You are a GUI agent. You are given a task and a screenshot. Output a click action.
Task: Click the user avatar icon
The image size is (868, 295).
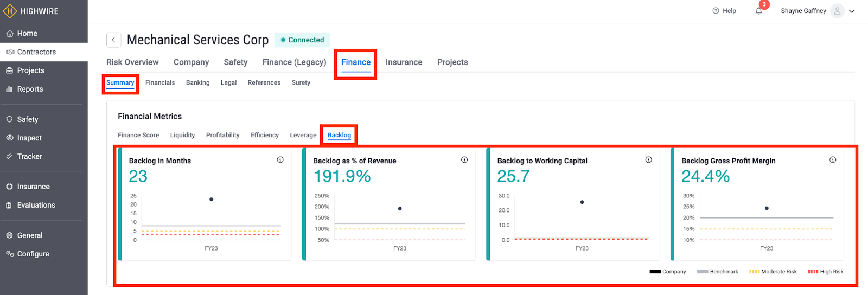tap(837, 11)
